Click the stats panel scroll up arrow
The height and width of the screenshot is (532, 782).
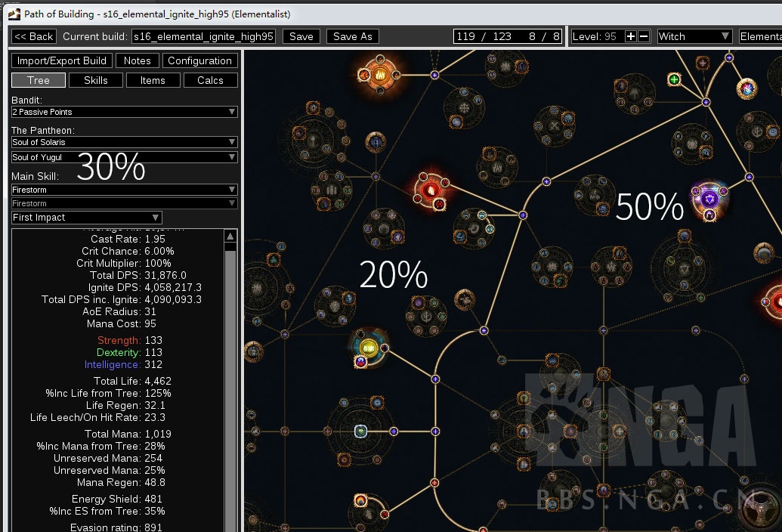230,237
